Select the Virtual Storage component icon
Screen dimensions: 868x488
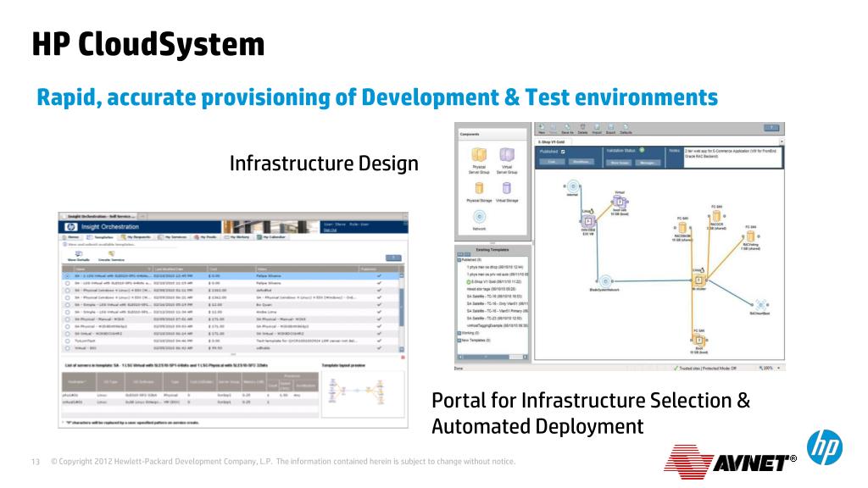coord(507,189)
